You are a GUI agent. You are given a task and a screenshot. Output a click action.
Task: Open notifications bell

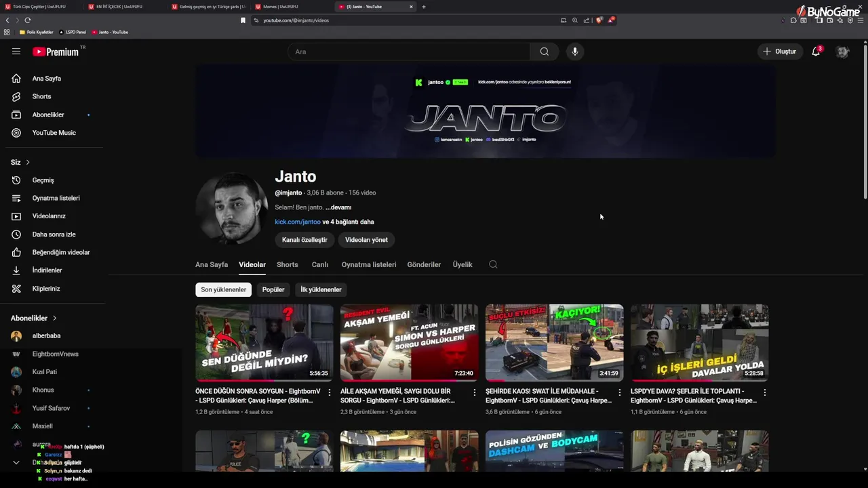pos(816,52)
